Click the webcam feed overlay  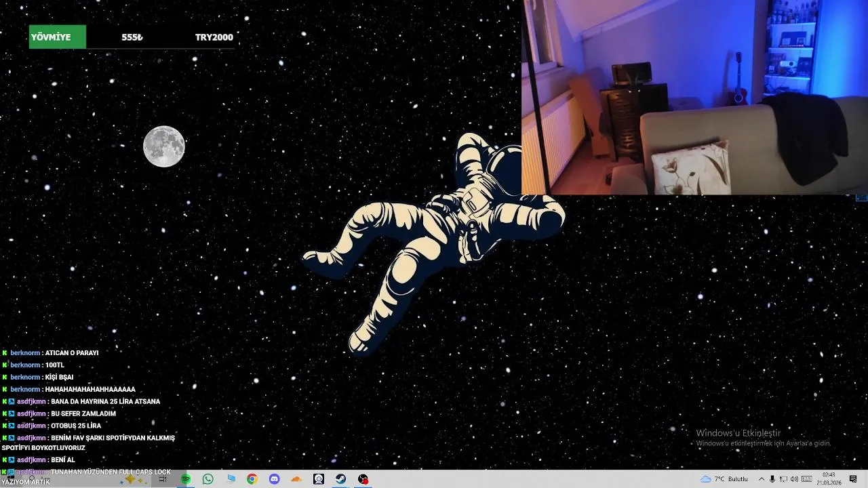pyautogui.click(x=694, y=98)
